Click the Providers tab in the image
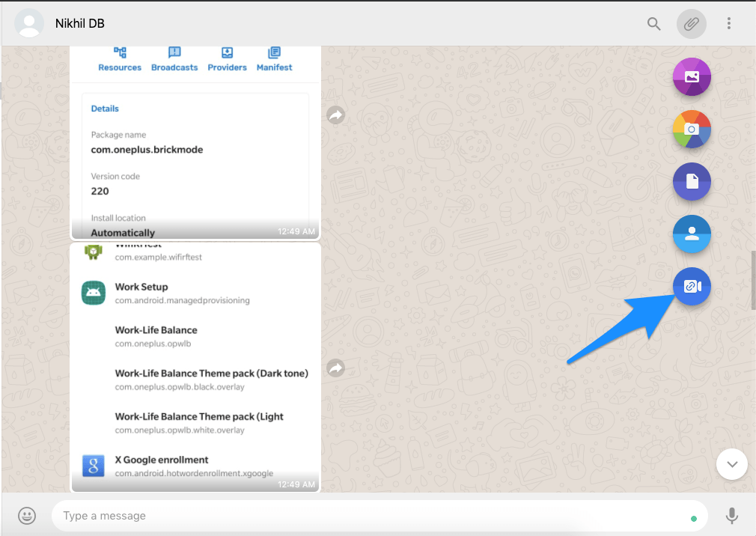Viewport: 756px width, 536px height. (227, 60)
